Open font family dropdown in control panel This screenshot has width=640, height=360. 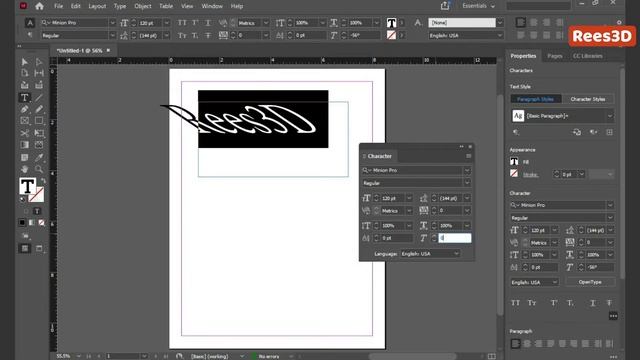[112, 23]
